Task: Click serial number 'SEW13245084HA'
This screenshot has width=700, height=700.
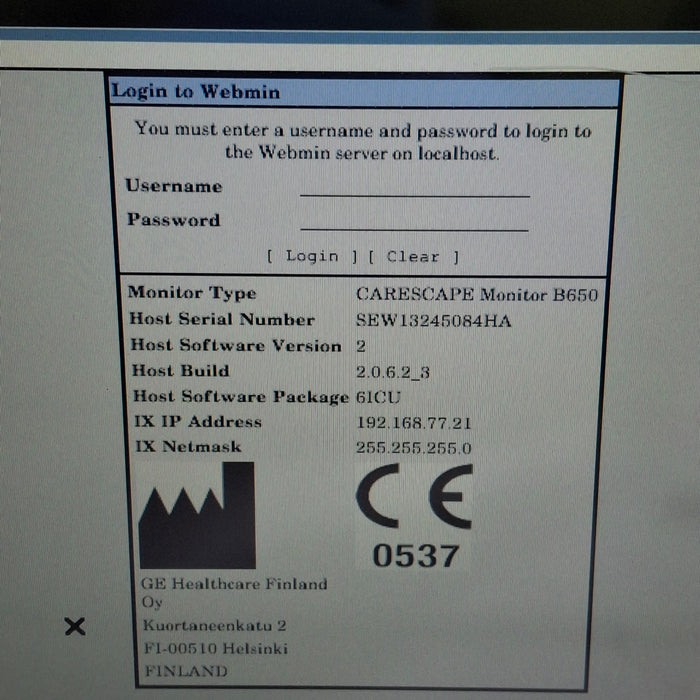Action: [x=433, y=321]
